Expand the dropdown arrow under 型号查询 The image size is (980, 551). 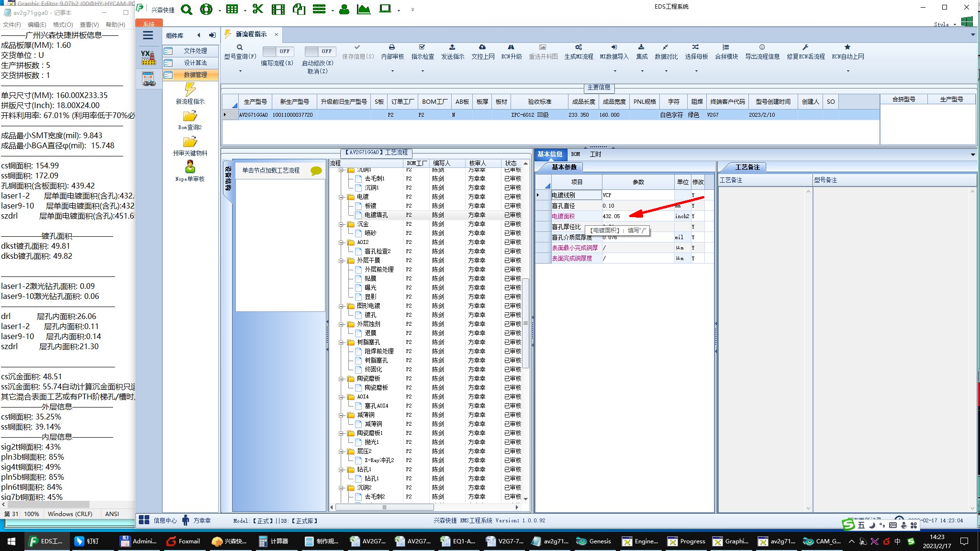(x=240, y=71)
